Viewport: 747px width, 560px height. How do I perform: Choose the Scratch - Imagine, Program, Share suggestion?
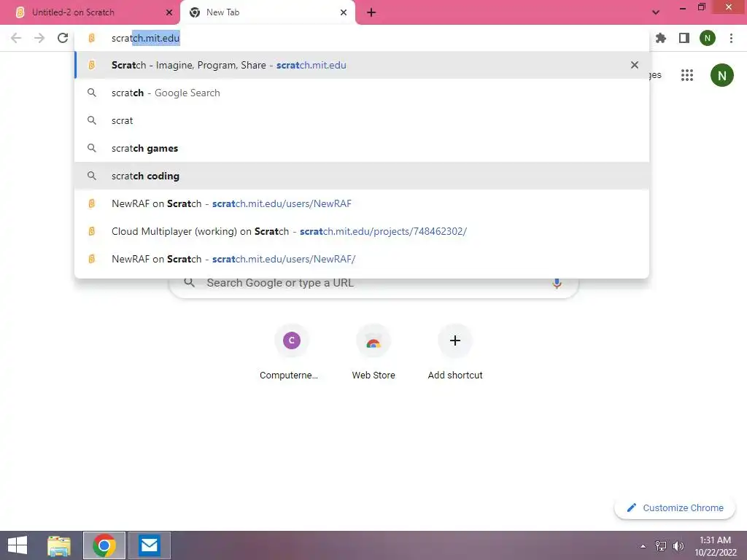click(362, 65)
